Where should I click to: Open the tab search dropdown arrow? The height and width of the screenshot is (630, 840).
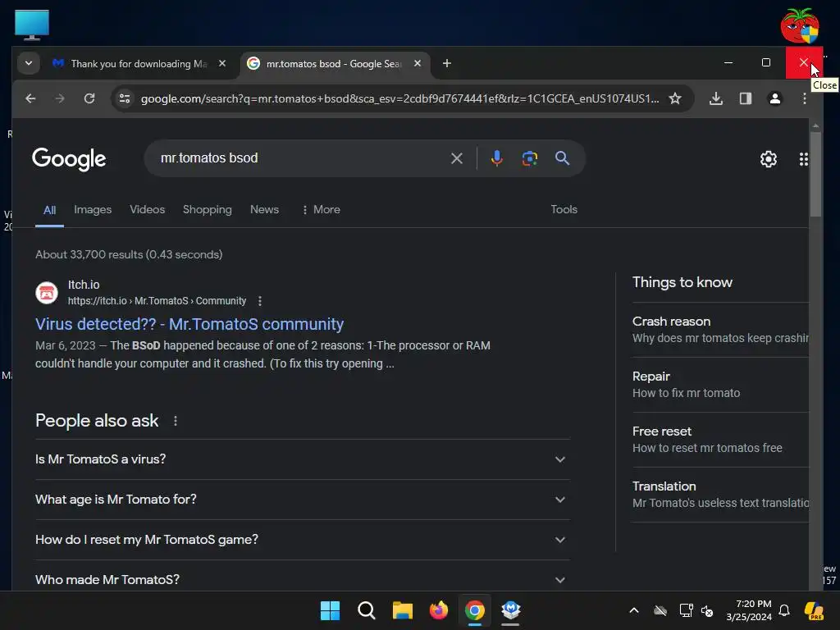29,63
